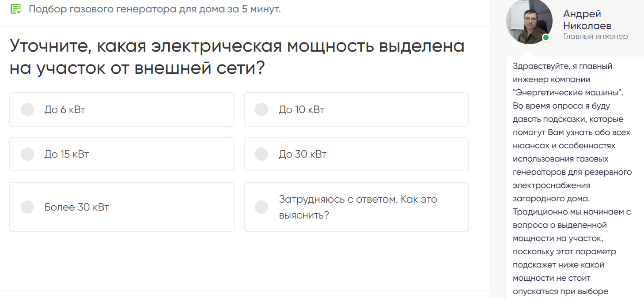Click the «До 15 кВт» answer card
This screenshot has width=644, height=298.
click(121, 154)
